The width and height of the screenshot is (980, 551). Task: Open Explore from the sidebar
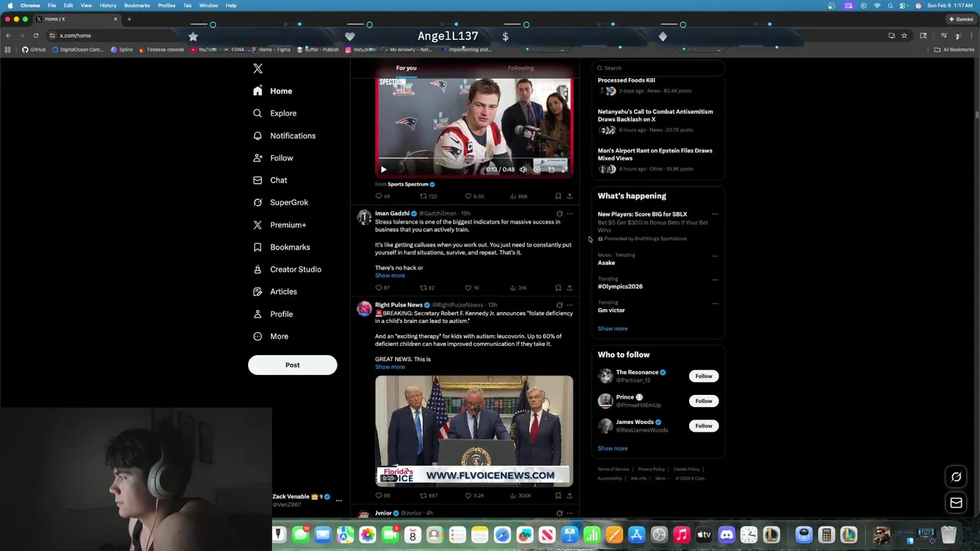pyautogui.click(x=275, y=113)
